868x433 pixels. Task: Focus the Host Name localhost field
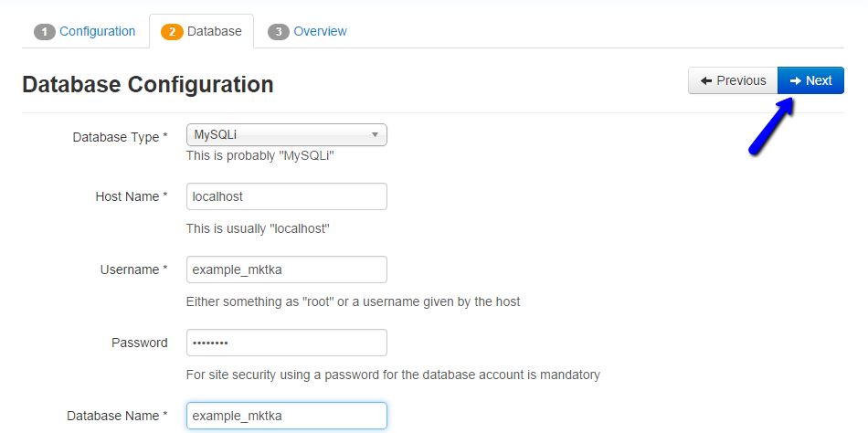pos(286,196)
